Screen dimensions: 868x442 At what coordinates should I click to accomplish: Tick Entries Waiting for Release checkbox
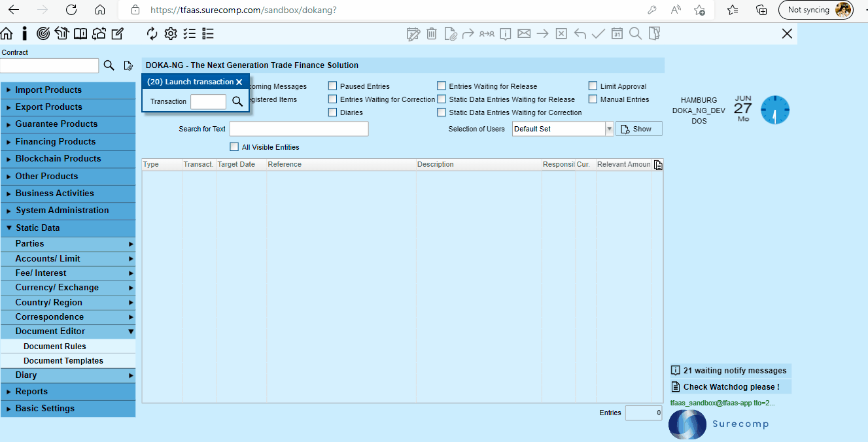tap(442, 86)
